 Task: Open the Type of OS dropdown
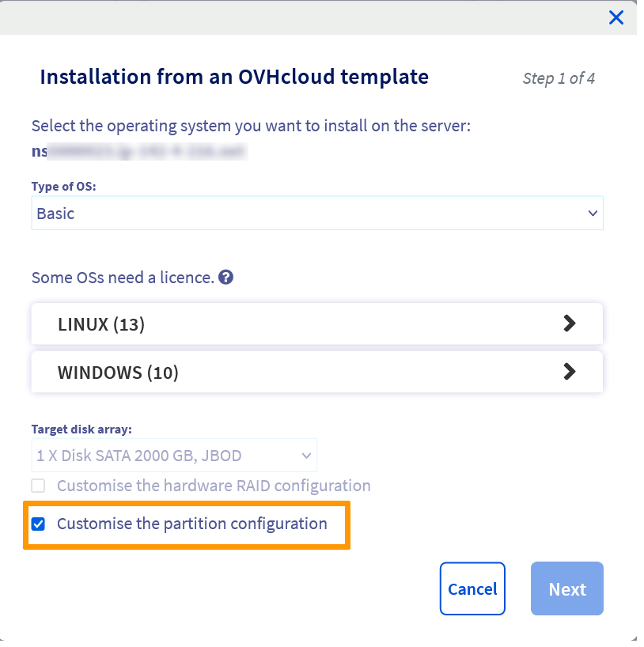316,213
